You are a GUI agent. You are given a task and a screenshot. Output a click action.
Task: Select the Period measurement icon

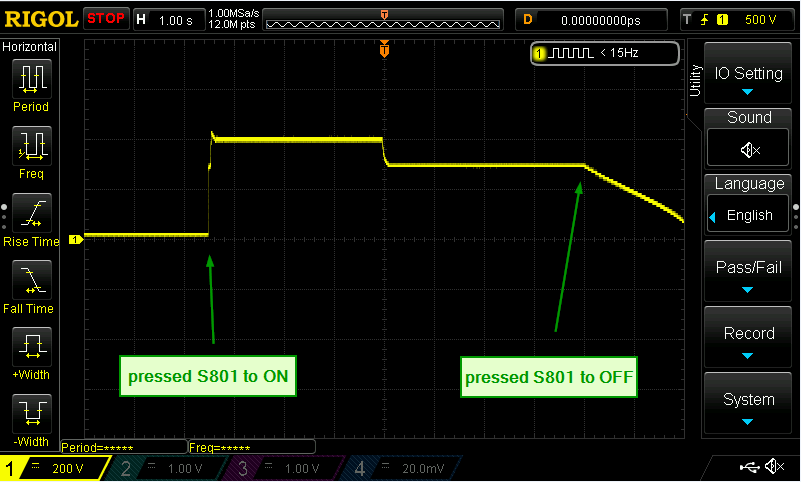tap(32, 79)
